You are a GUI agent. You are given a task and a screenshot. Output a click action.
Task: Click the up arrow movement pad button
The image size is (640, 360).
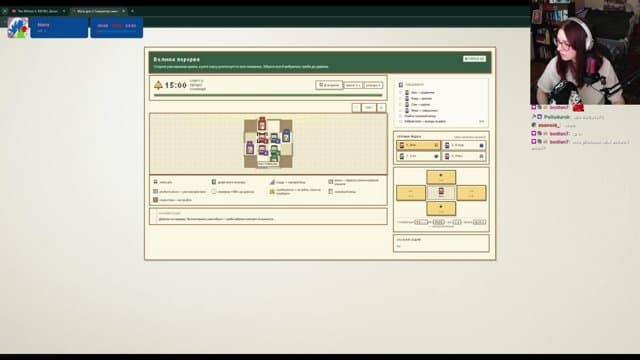point(441,177)
